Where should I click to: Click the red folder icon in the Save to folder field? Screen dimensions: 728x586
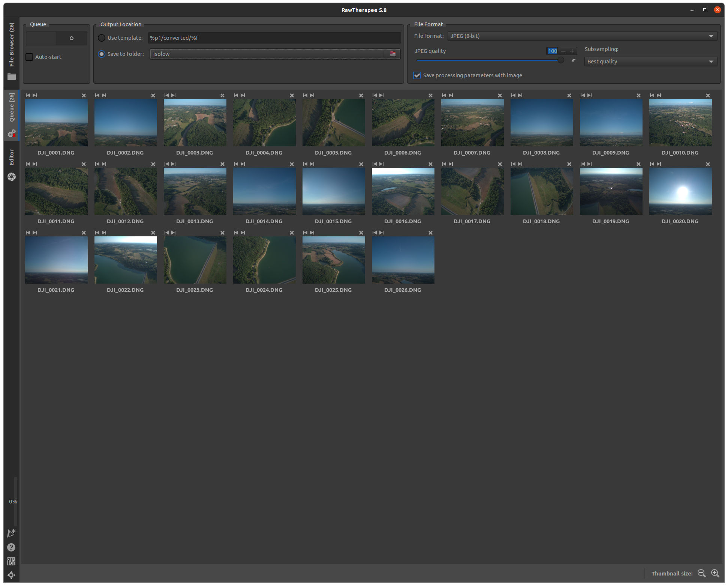[393, 54]
